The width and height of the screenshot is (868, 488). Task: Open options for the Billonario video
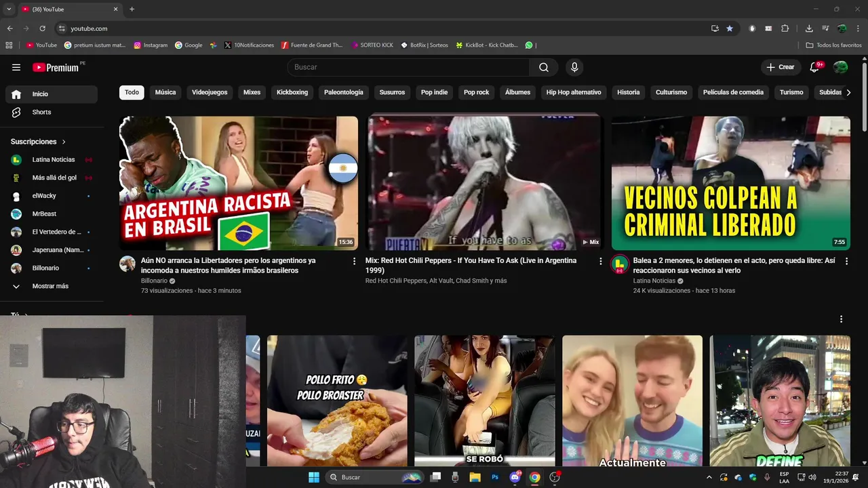pyautogui.click(x=354, y=261)
